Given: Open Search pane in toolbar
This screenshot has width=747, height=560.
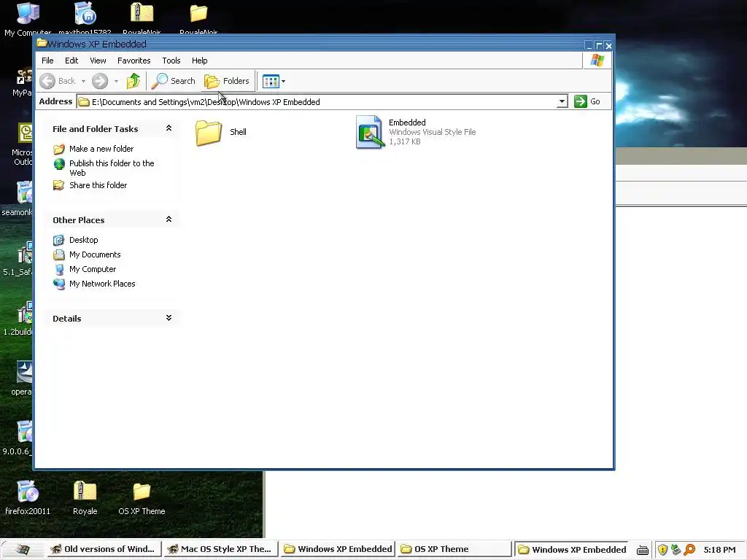Looking at the screenshot, I should coord(173,81).
